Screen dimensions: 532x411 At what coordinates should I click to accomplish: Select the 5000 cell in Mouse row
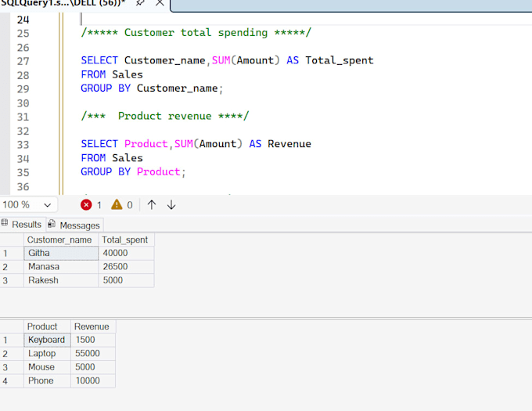(93, 367)
